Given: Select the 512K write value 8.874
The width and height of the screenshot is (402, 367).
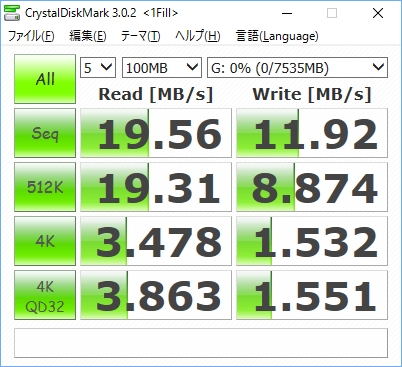Looking at the screenshot, I should [x=312, y=187].
